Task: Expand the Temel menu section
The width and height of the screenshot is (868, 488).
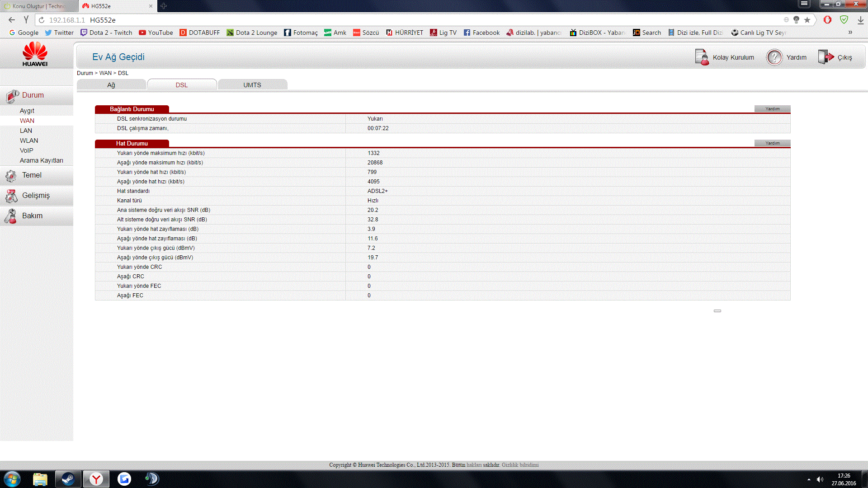Action: coord(32,175)
